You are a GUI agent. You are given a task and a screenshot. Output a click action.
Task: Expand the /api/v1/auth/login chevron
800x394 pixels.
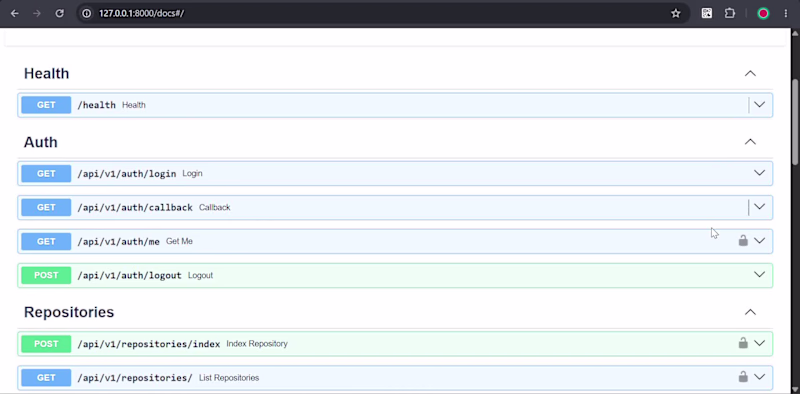point(759,173)
